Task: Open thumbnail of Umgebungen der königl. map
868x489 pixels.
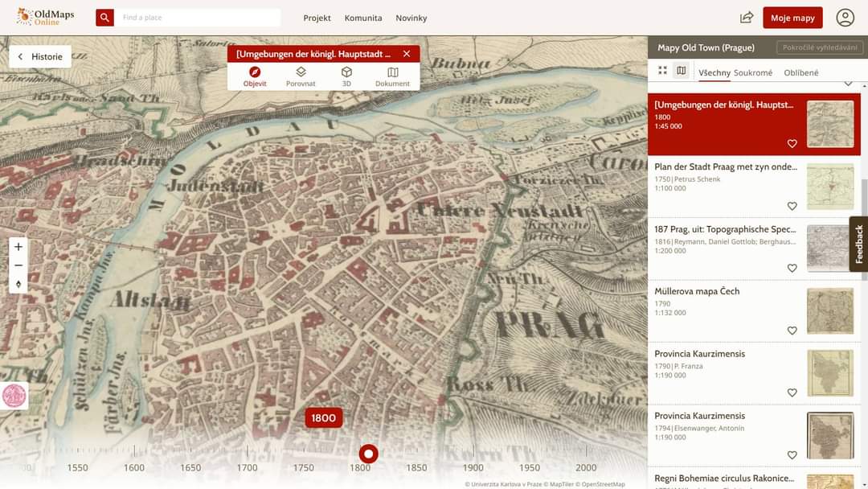Action: pyautogui.click(x=830, y=124)
